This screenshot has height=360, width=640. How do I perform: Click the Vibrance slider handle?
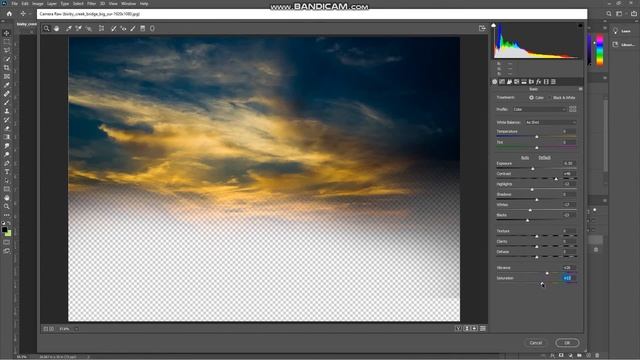pyautogui.click(x=547, y=273)
